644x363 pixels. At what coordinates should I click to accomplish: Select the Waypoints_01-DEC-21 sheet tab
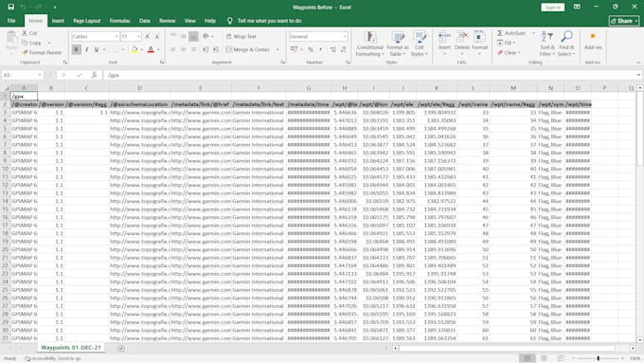click(x=71, y=348)
